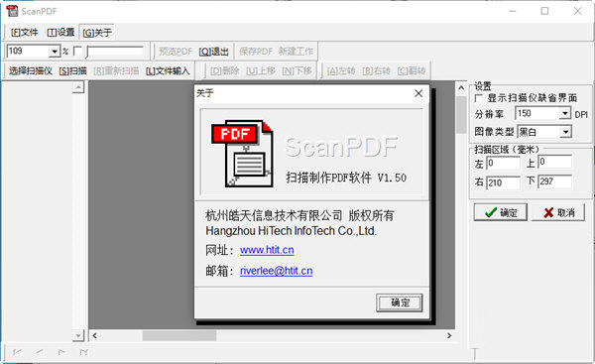595x364 pixels.
Task: Close the 关于 dialog with the X
Action: tap(418, 93)
